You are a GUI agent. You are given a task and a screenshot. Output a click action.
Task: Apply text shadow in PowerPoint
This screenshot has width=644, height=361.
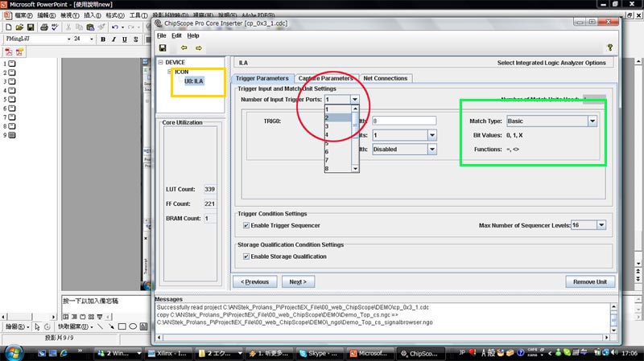point(135,39)
